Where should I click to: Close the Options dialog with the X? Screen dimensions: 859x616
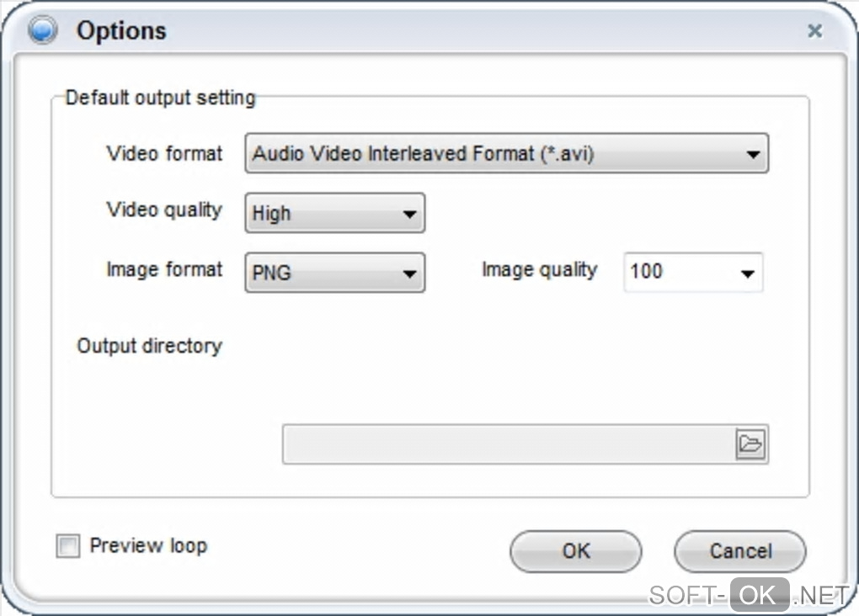tap(814, 31)
